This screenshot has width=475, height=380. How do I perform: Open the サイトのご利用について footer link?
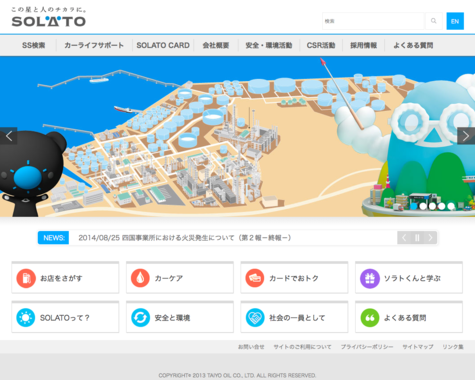[x=302, y=347]
